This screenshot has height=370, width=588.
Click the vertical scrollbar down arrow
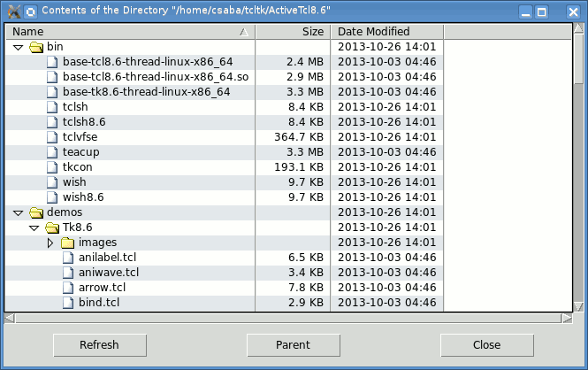[x=578, y=306]
